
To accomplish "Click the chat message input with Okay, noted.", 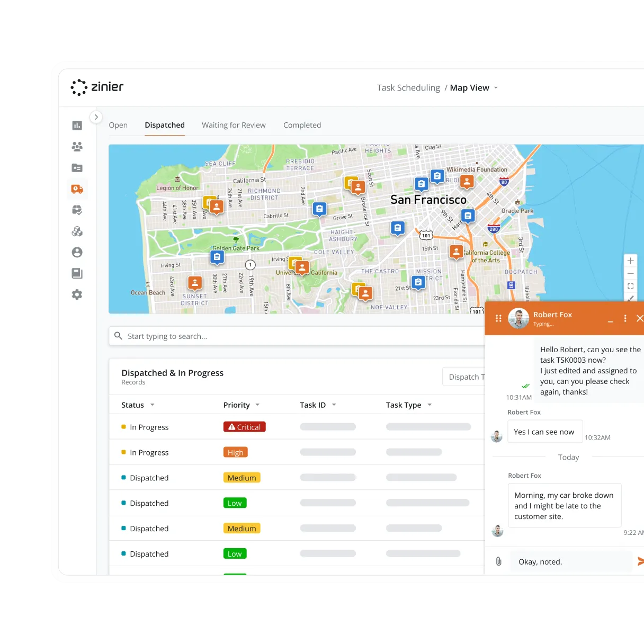I will (571, 562).
